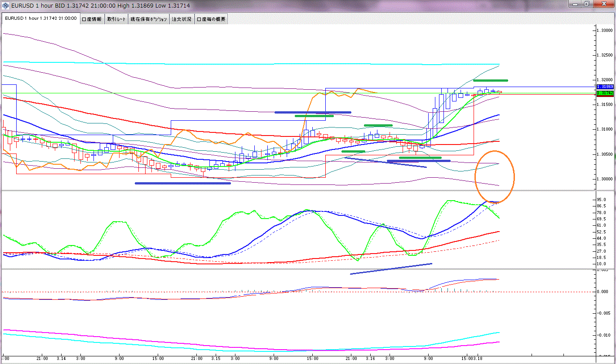This screenshot has width=616, height=364.
Task: Select the EURUSD 1 hour chart tab
Action: (x=41, y=19)
